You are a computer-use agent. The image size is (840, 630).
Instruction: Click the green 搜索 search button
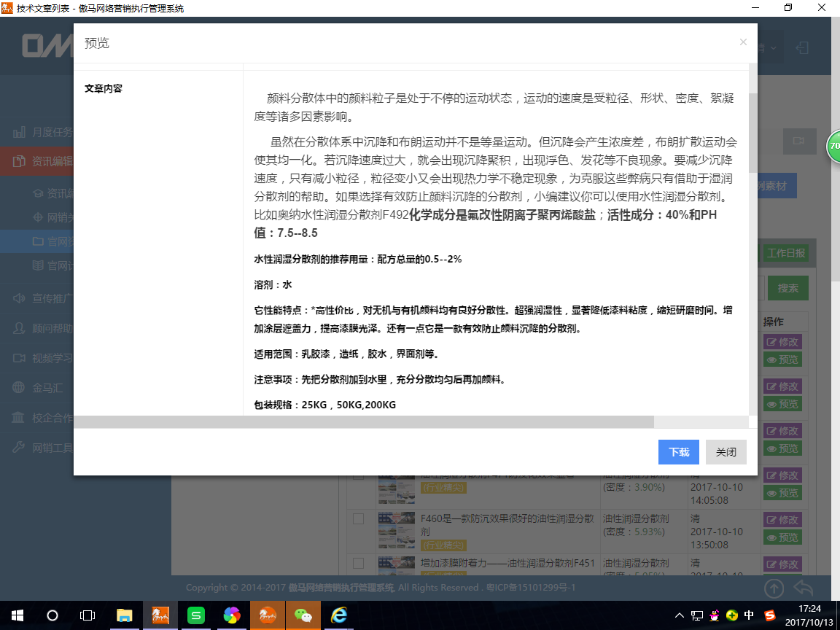pyautogui.click(x=788, y=288)
